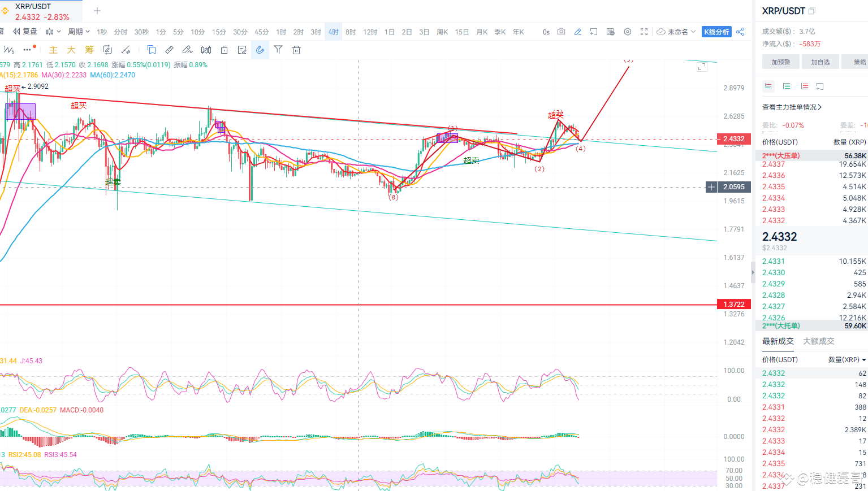Select the 年K timeframe
The image size is (868, 491).
pyautogui.click(x=518, y=32)
